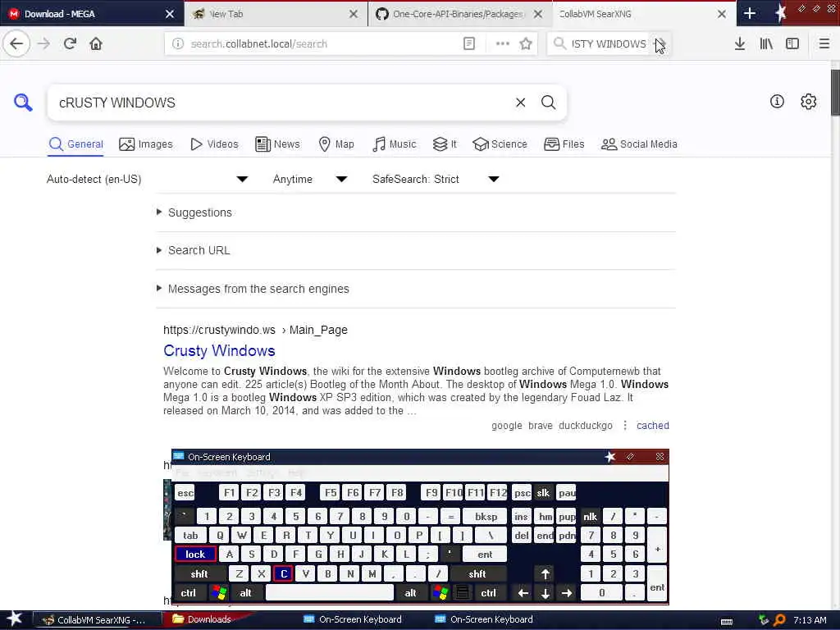
Task: Click the down arrow key on keyboard
Action: click(545, 592)
